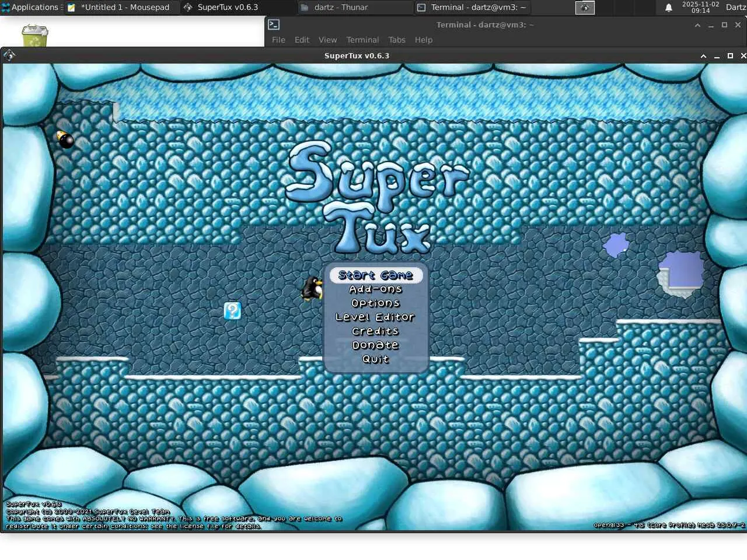Screen dimensions: 747x560
Task: Launch the Level Editor from the menu
Action: (x=375, y=317)
